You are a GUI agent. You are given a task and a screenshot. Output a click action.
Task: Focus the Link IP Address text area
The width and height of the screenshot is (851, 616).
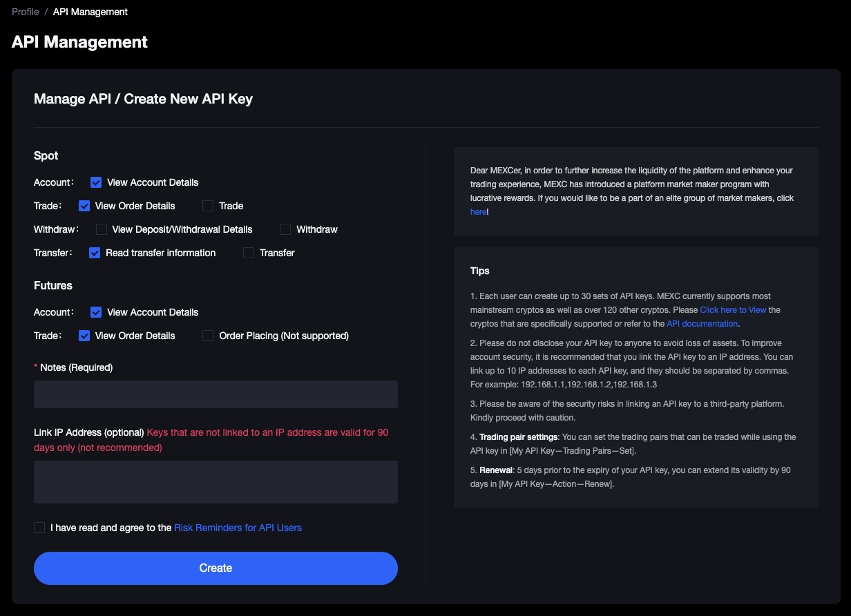(x=216, y=482)
